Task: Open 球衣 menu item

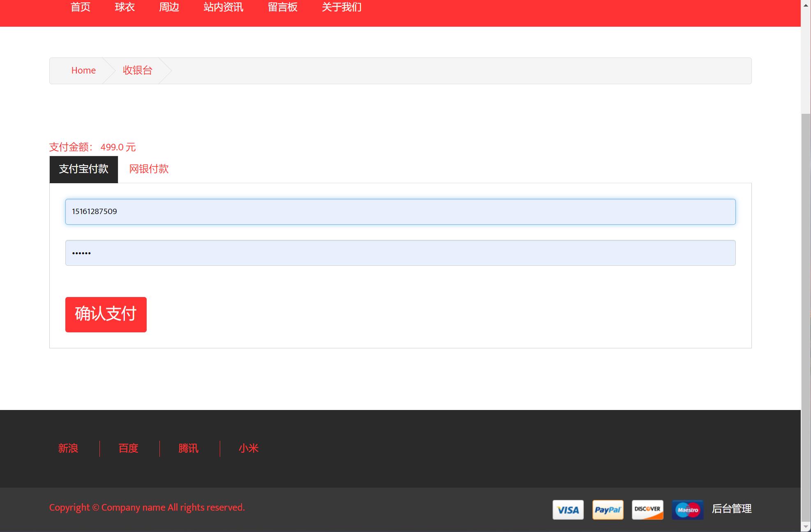Action: [125, 7]
